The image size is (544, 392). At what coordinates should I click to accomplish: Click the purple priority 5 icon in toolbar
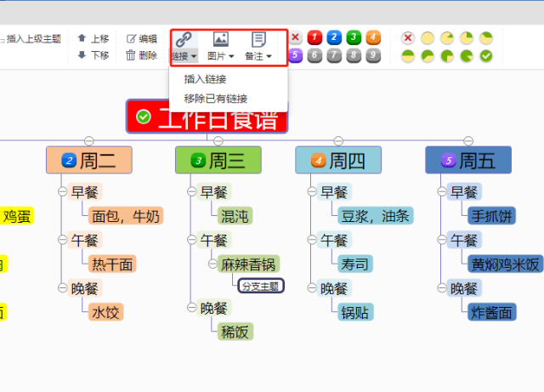(x=295, y=55)
